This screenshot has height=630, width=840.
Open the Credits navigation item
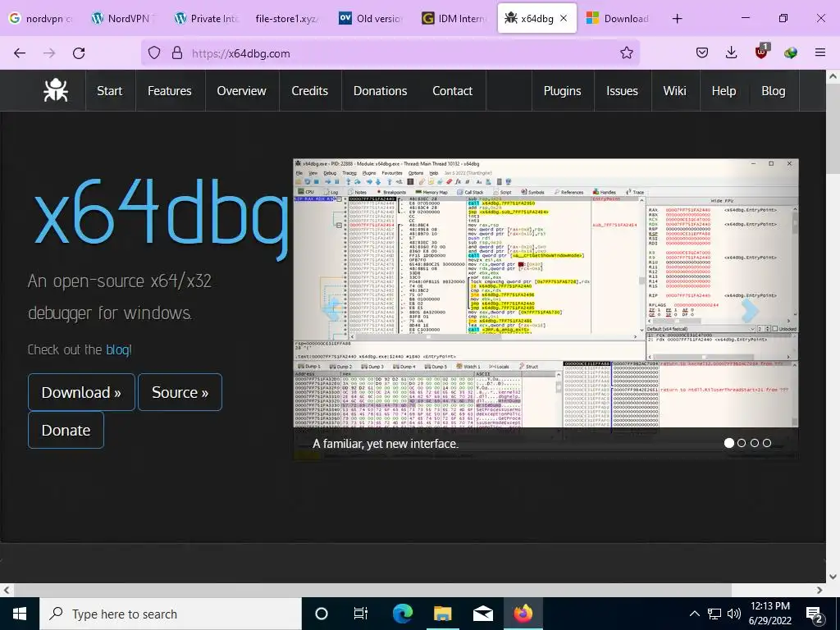309,90
